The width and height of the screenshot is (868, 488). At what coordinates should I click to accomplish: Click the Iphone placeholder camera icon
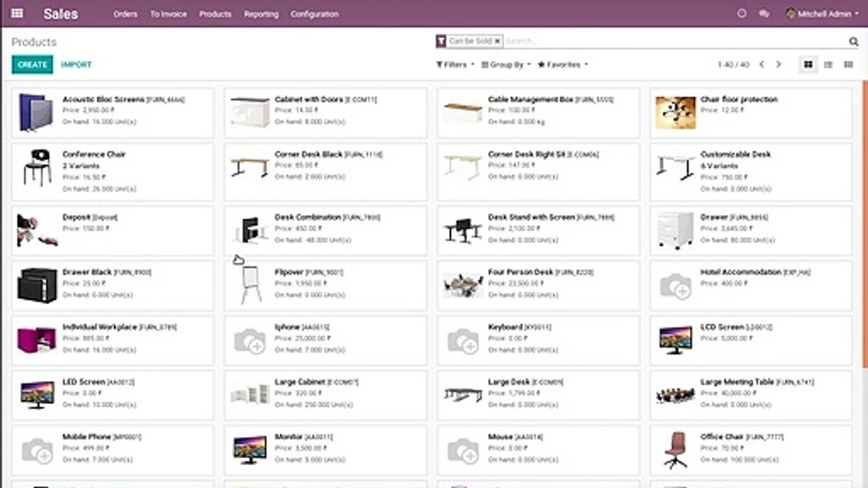pyautogui.click(x=250, y=341)
